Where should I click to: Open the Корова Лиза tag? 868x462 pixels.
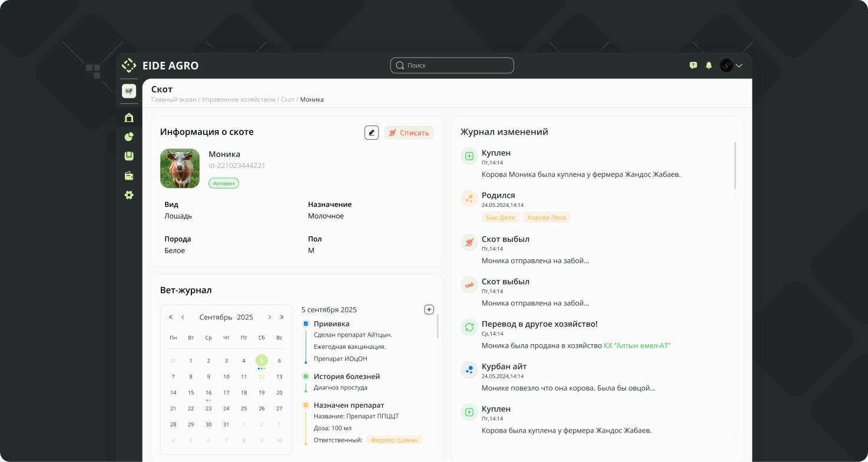[546, 217]
